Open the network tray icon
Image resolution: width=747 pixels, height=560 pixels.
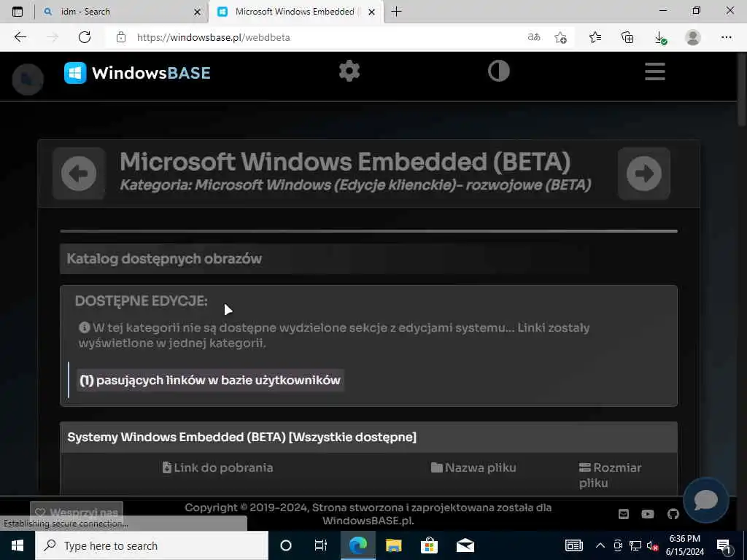635,545
